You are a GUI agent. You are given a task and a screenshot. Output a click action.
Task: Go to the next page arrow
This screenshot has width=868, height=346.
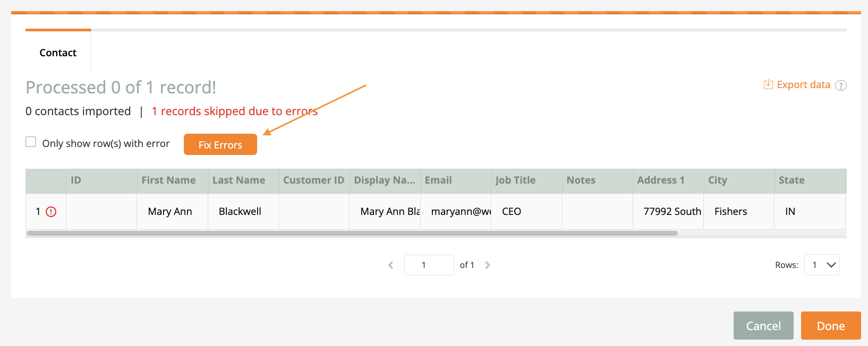point(488,265)
